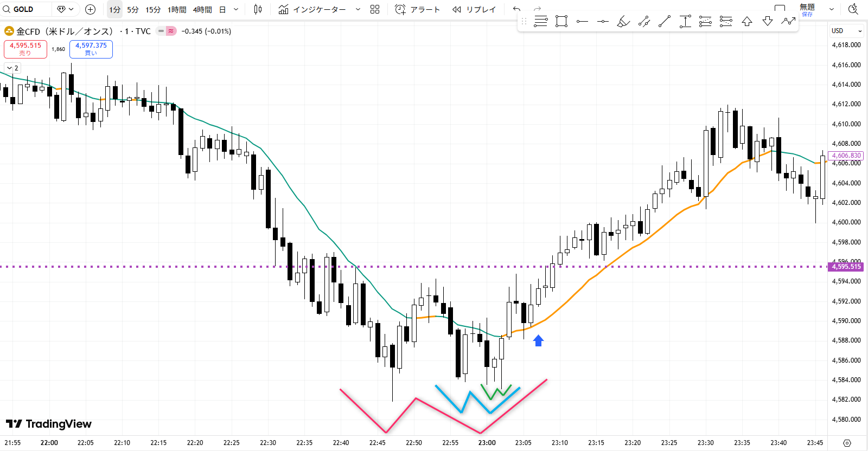Select the rectangle drawing tool in favorites toolbar
Screen dimensions: 868x451
click(561, 22)
